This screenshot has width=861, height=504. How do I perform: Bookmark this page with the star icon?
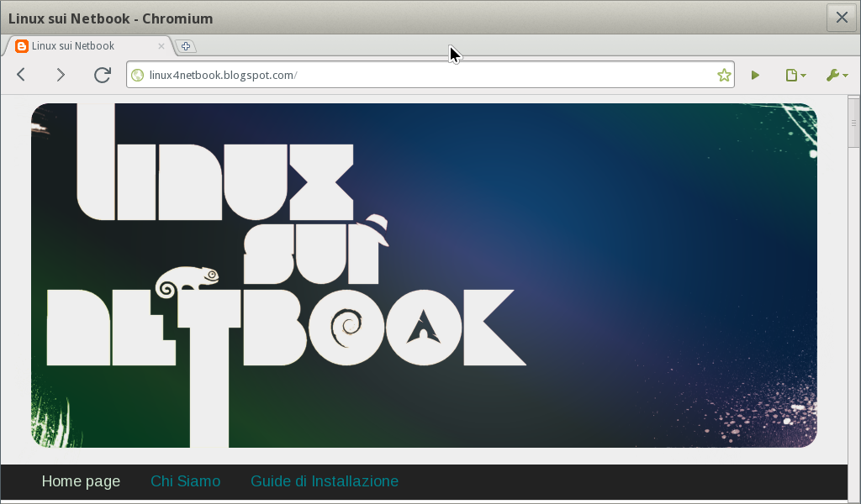[x=724, y=75]
